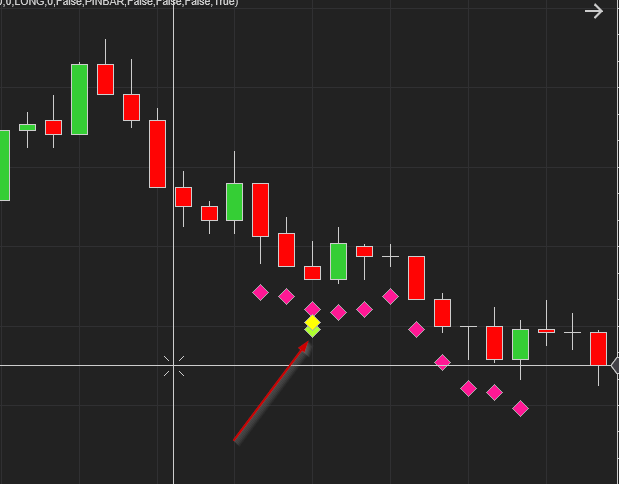Image resolution: width=619 pixels, height=484 pixels.
Task: Select the lime green diamond under the yellow one
Action: click(x=312, y=332)
